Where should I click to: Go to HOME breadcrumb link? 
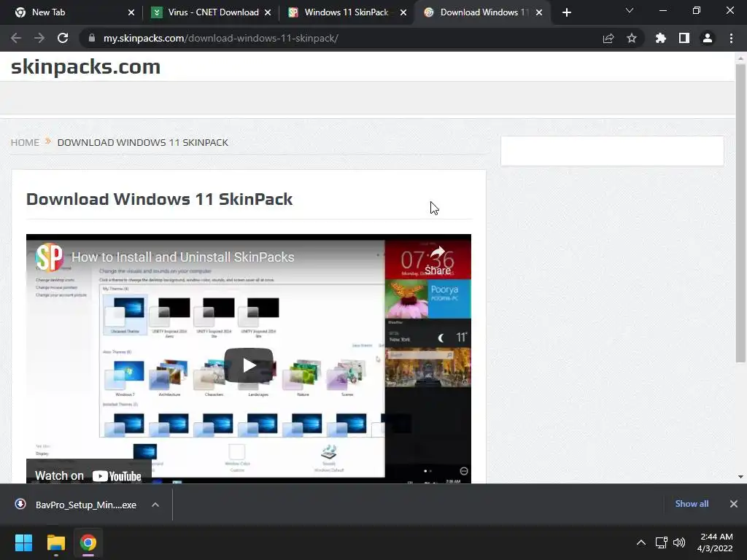click(25, 142)
